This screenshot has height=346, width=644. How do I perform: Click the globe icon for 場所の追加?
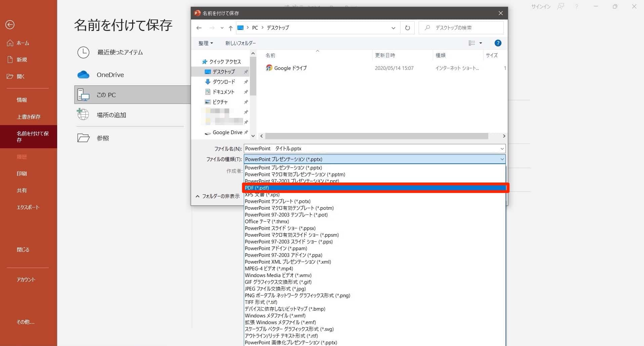click(83, 114)
